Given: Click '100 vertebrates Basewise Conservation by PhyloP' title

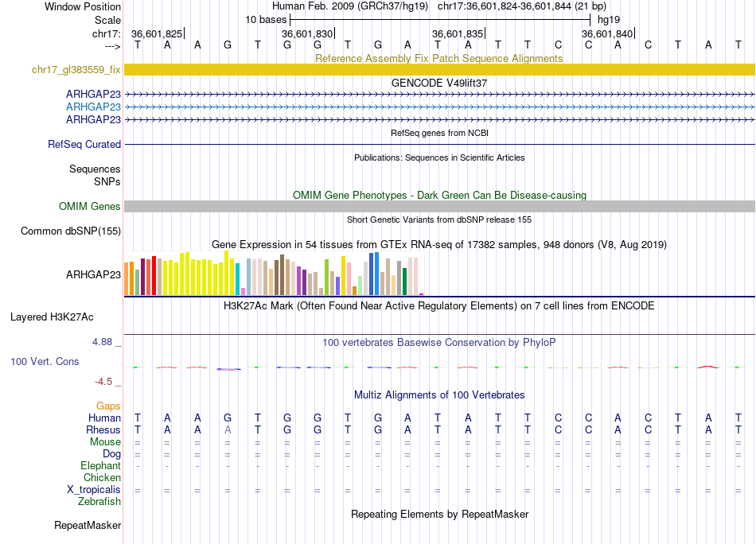Looking at the screenshot, I should click(439, 343).
